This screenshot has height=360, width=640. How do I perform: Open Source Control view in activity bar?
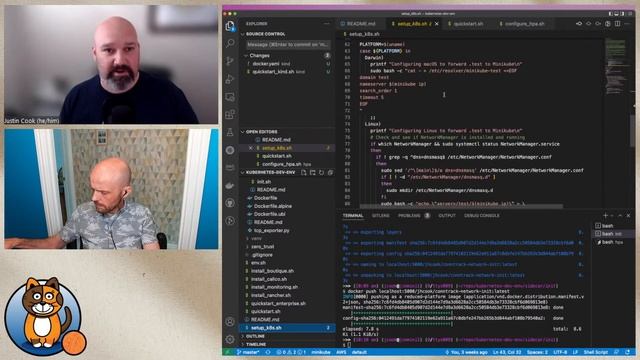[230, 61]
